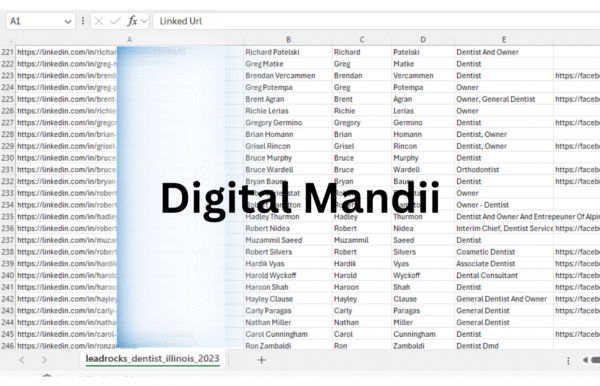Image resolution: width=600 pixels, height=386 pixels.
Task: Click cell Haroon Shah
Action: pyautogui.click(x=288, y=287)
